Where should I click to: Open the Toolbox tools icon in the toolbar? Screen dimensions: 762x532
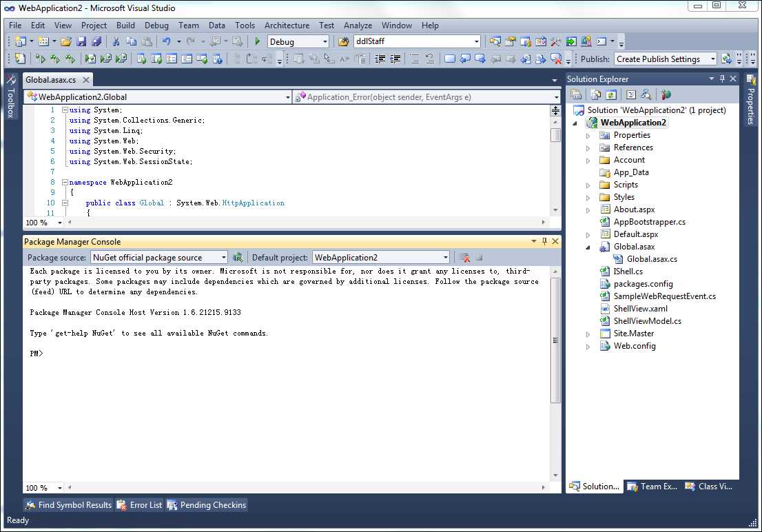coord(555,42)
